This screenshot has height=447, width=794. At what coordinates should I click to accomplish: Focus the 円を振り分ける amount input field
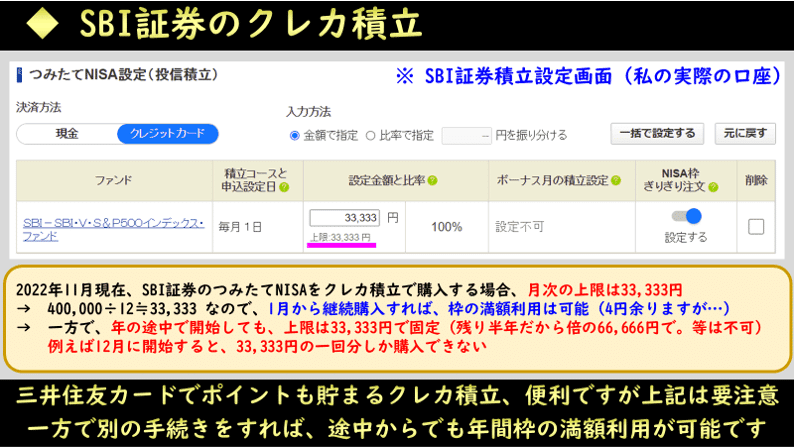point(466,136)
